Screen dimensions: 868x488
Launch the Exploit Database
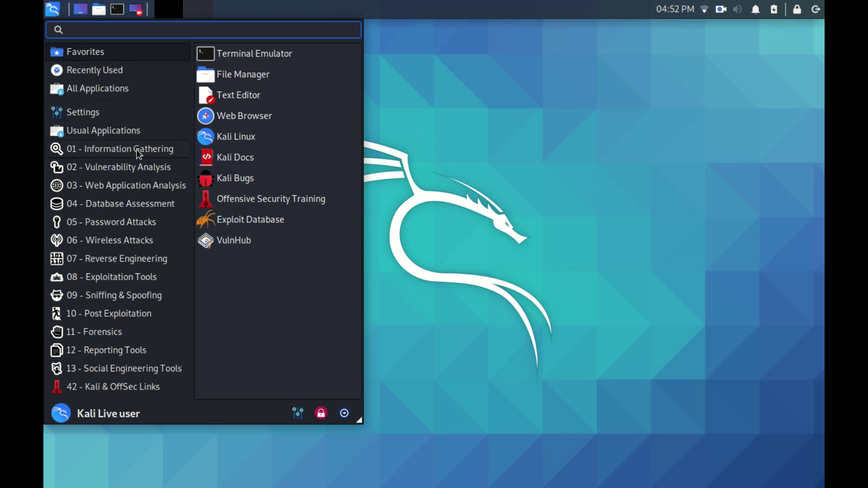click(250, 220)
